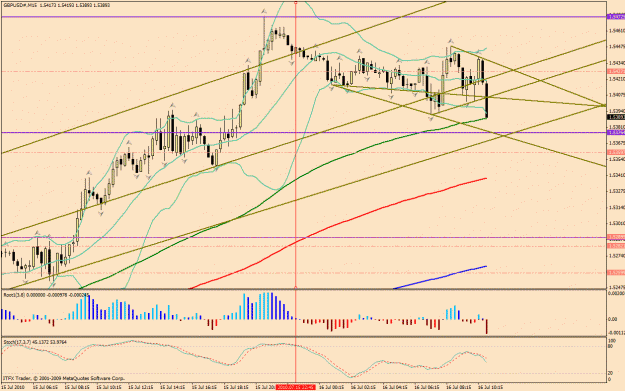Click the stochastic 20 level scale value

[610, 373]
